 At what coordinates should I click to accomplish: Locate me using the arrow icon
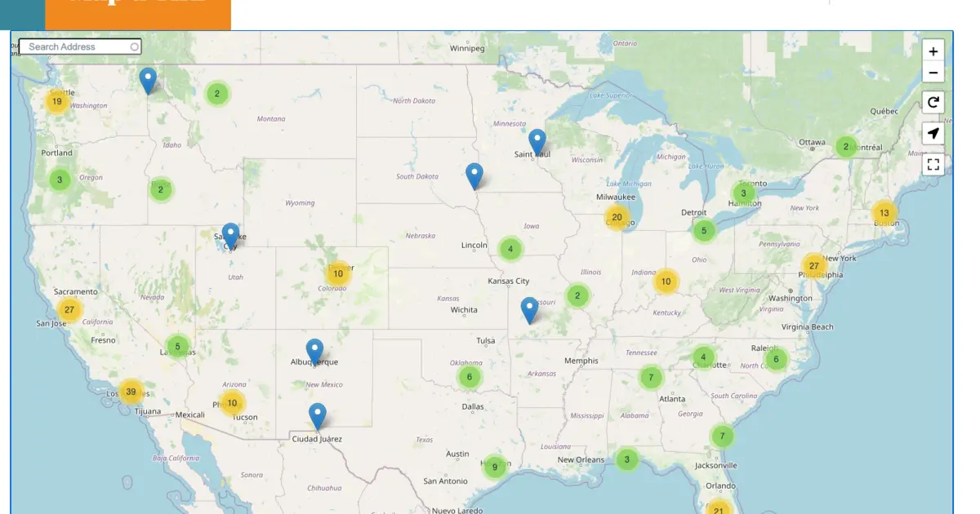[933, 134]
